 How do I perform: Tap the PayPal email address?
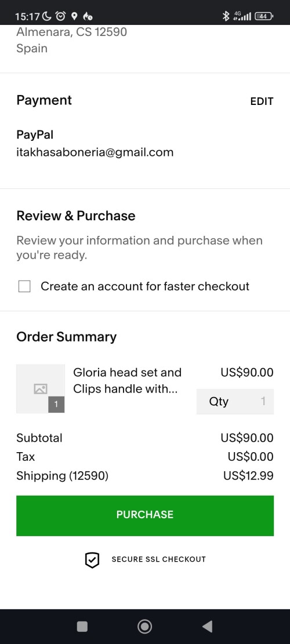pyautogui.click(x=95, y=152)
